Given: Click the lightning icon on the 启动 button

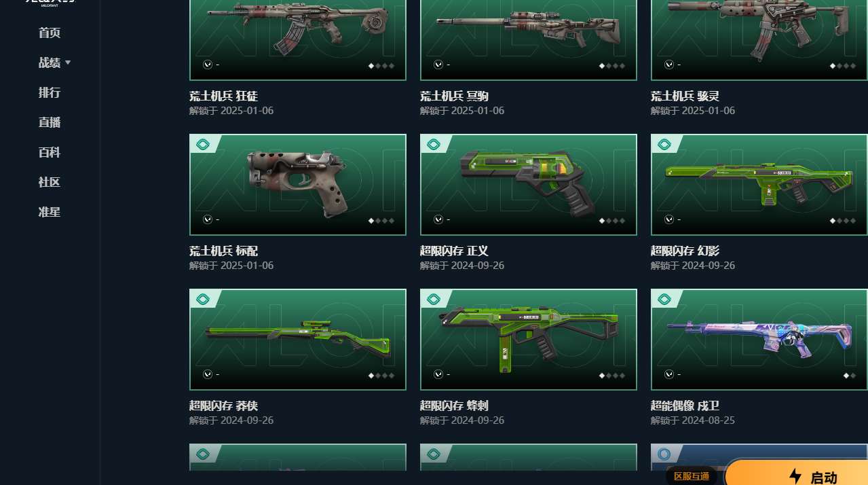Looking at the screenshot, I should [x=795, y=477].
